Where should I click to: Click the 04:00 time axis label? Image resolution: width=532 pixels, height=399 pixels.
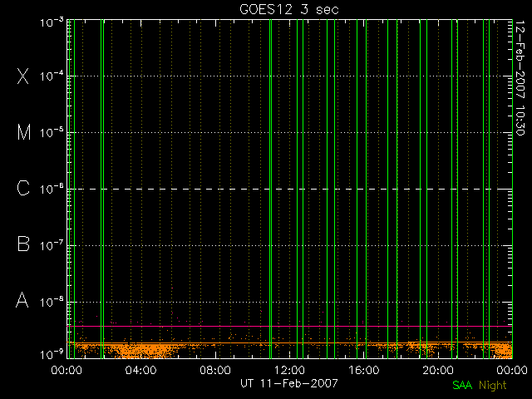pyautogui.click(x=140, y=370)
